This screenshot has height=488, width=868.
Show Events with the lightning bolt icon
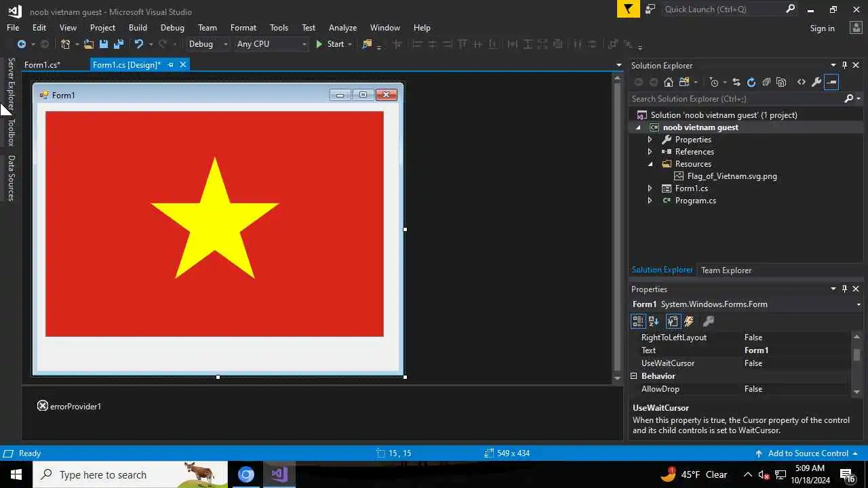coord(689,321)
